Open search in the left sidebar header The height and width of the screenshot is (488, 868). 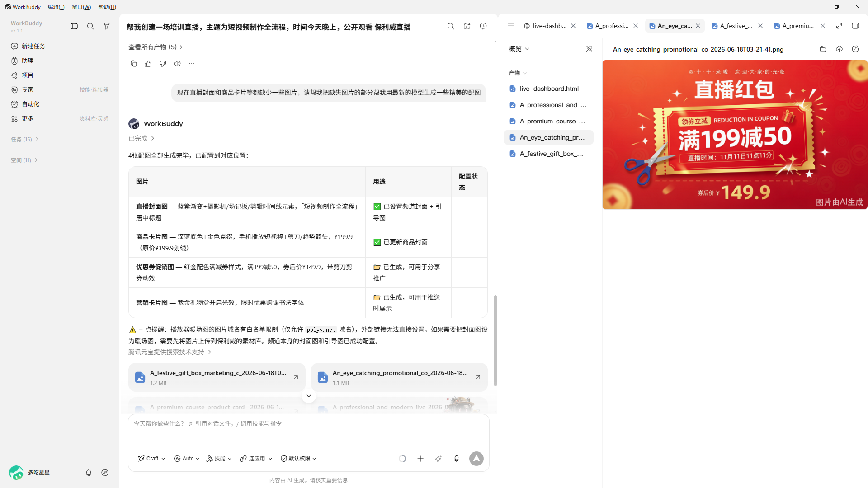[x=90, y=27]
